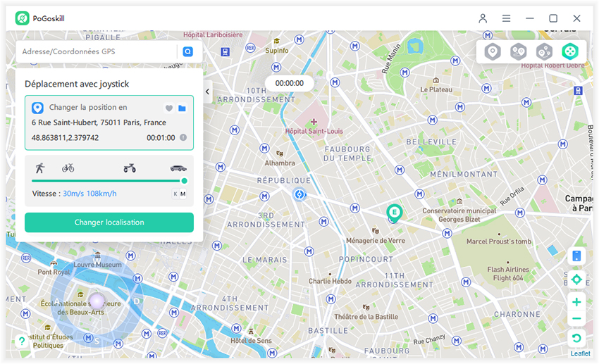Zoom out the map with minus button

576,318
